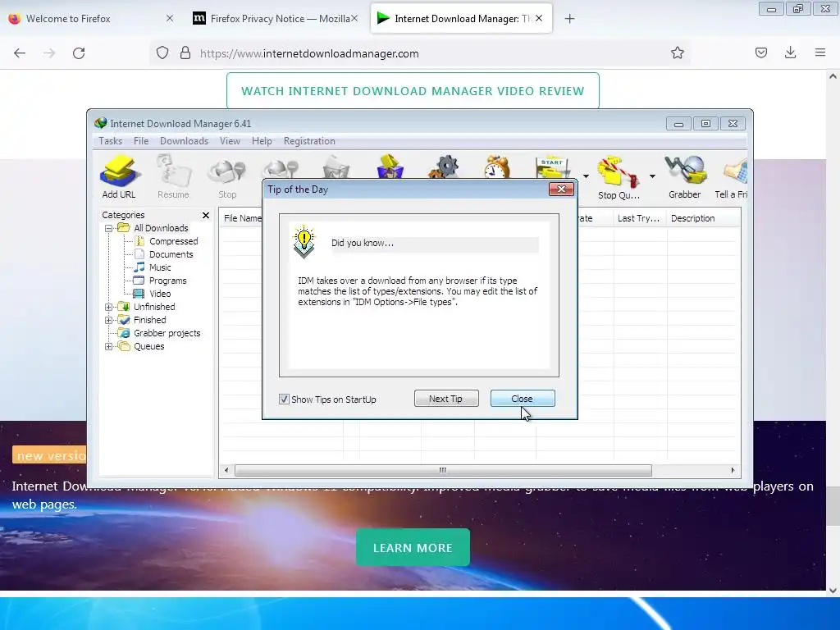
Task: Open the File menu
Action: coord(141,141)
